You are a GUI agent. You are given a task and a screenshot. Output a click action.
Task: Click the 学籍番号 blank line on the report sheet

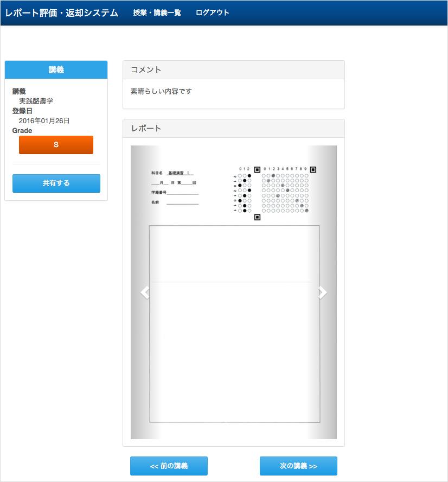click(x=183, y=193)
